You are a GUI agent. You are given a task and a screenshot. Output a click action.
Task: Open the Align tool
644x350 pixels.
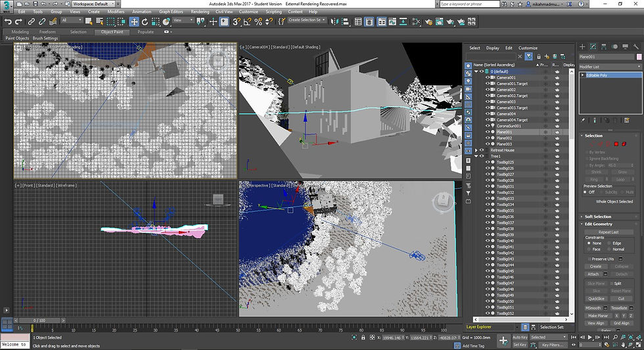tap(345, 22)
